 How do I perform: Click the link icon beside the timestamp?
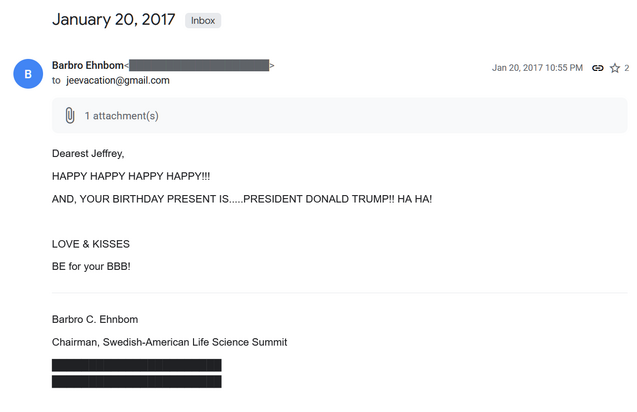pos(598,68)
